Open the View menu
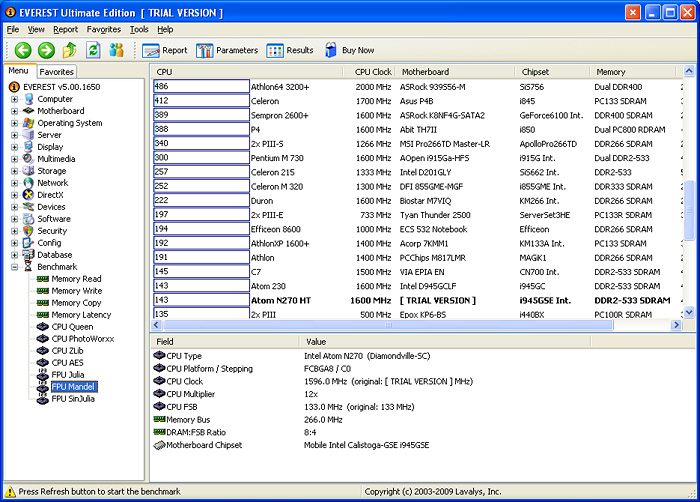The height and width of the screenshot is (502, 700). 36,29
